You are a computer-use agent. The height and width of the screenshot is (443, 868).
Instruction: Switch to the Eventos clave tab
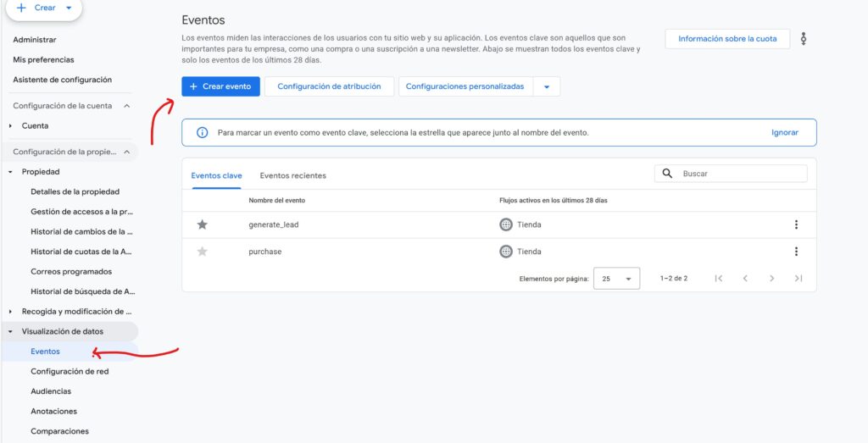[x=216, y=176]
